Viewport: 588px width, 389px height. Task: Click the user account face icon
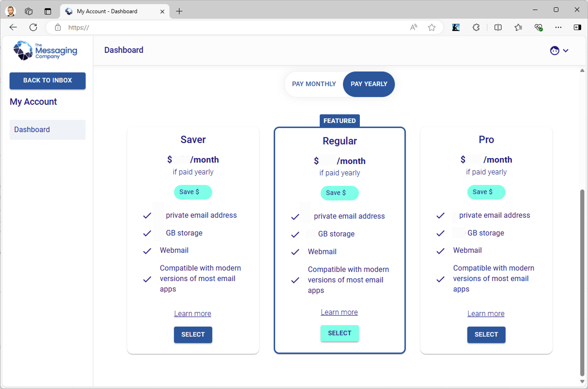click(x=555, y=51)
